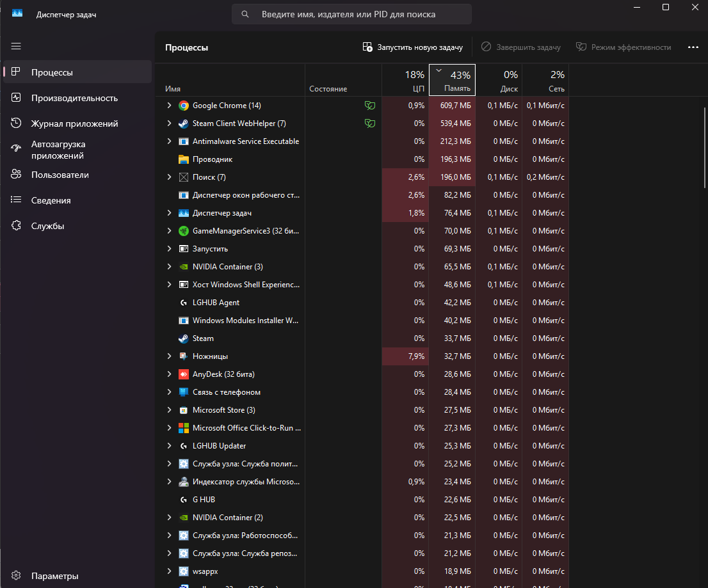
Task: Click the vertical scrollbar of process list
Action: [x=704, y=148]
